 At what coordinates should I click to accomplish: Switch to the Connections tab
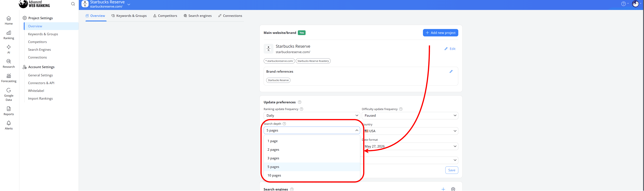pos(230,16)
